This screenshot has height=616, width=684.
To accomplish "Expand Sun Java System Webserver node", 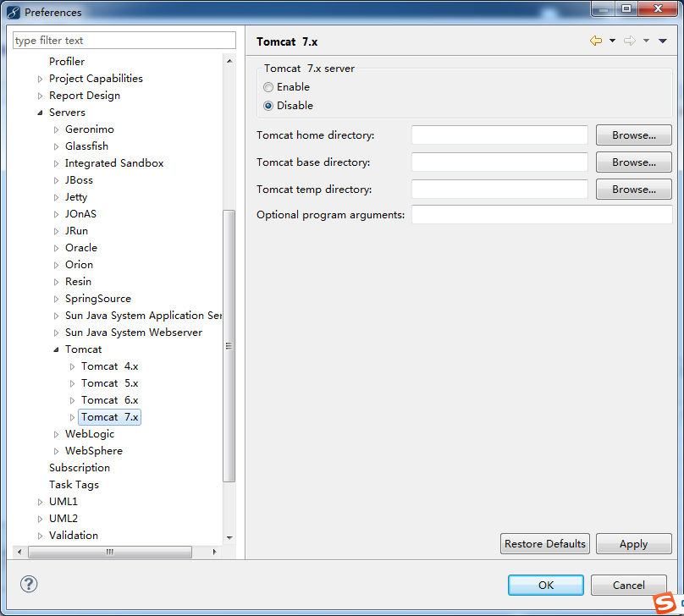I will click(56, 333).
